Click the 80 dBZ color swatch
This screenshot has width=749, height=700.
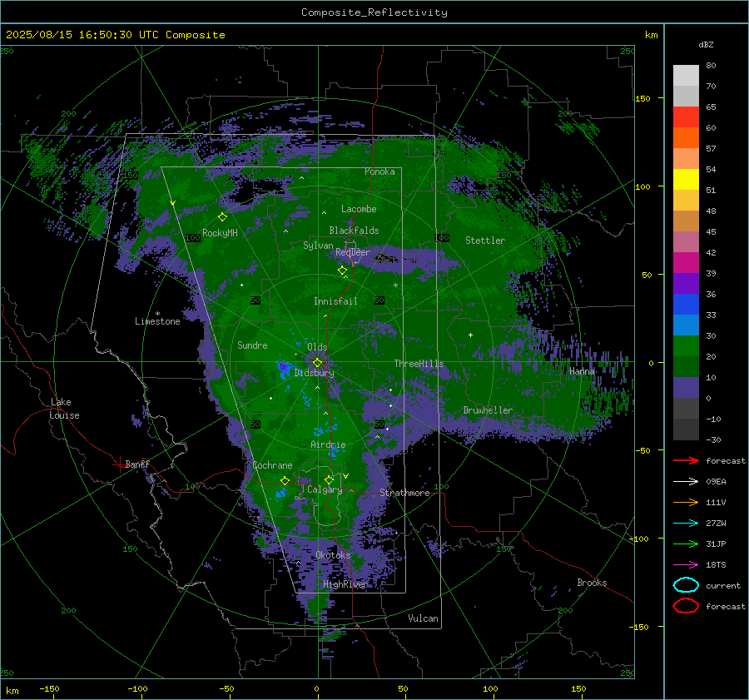686,75
